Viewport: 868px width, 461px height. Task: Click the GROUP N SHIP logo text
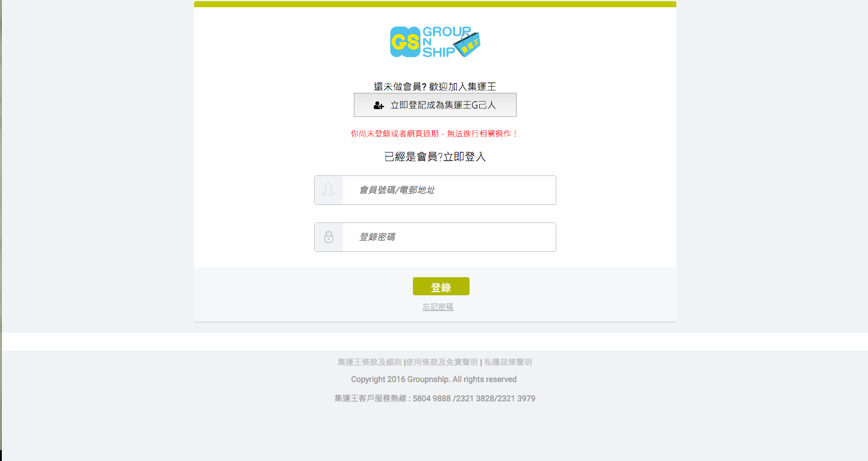tap(440, 42)
